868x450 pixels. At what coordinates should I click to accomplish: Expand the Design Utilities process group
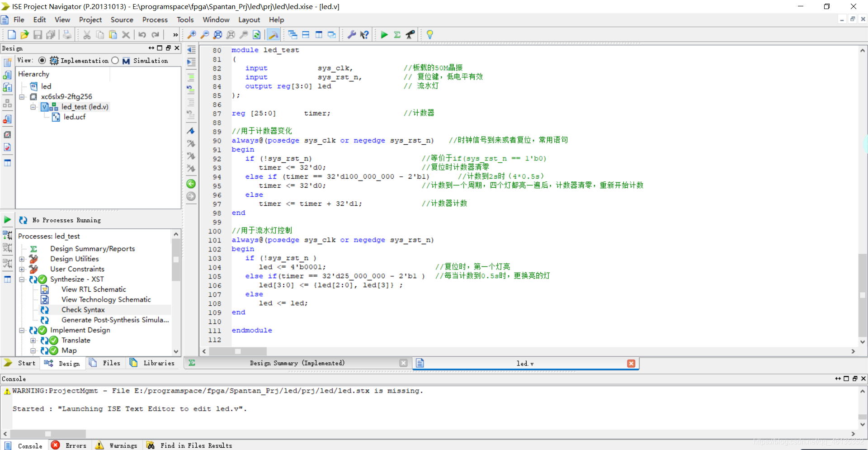[22, 259]
